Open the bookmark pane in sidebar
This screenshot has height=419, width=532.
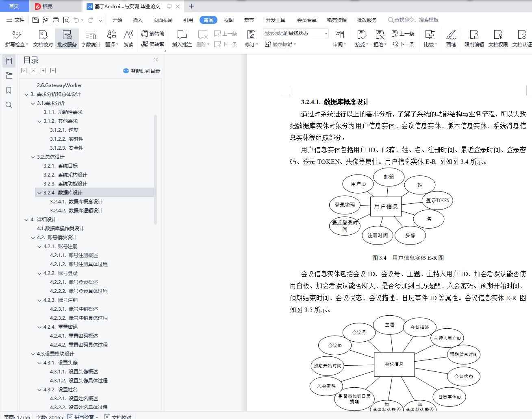9,90
